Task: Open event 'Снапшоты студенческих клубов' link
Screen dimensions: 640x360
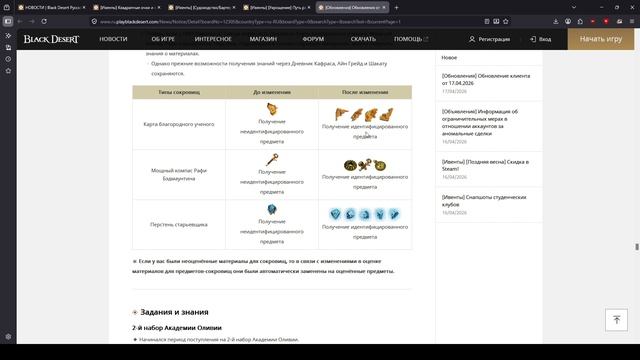Action: click(484, 201)
